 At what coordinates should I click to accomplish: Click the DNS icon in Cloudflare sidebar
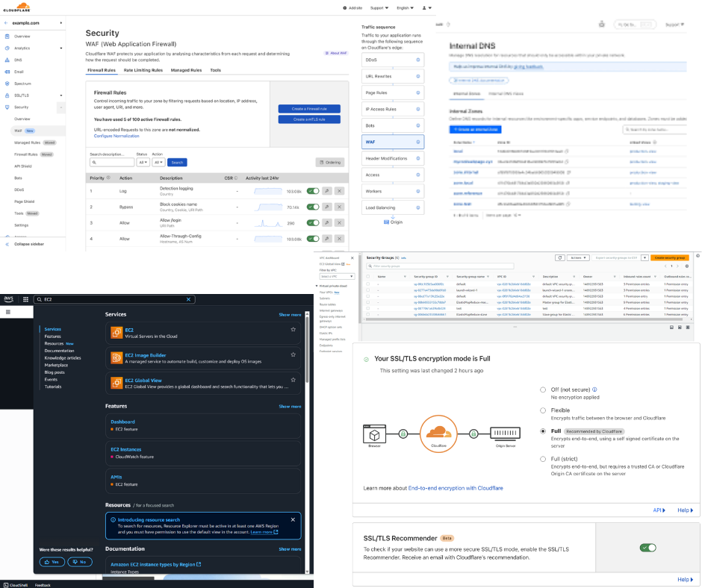[7, 59]
